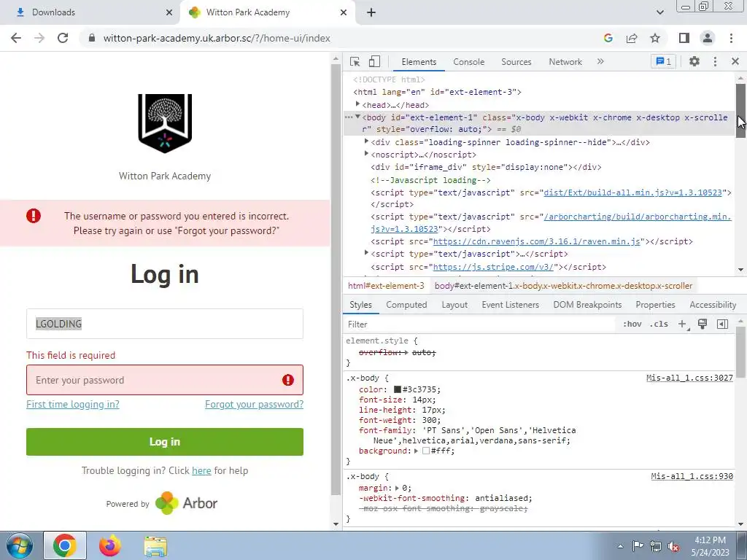747x560 pixels.
Task: Go back to previous page
Action: click(x=16, y=38)
